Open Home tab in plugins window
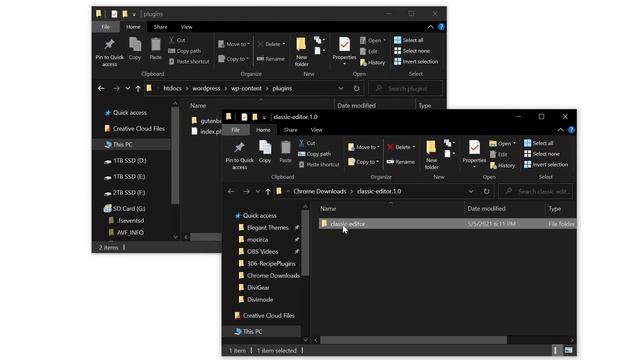 click(x=133, y=27)
